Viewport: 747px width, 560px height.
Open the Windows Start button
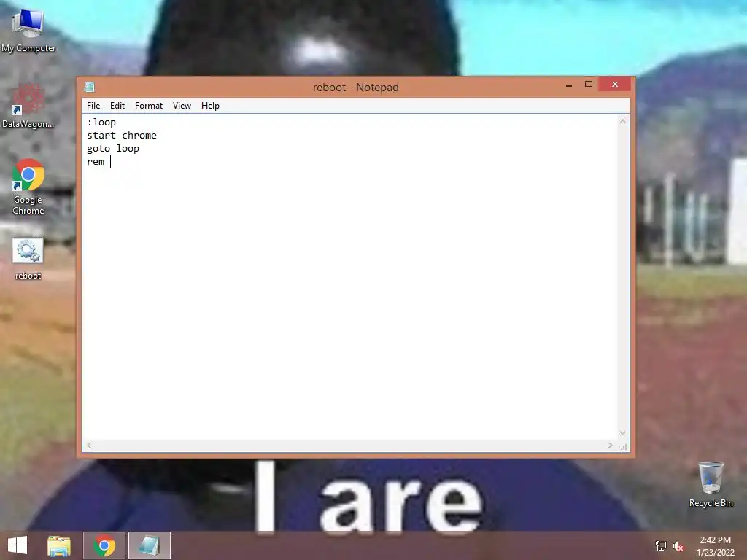(x=18, y=545)
